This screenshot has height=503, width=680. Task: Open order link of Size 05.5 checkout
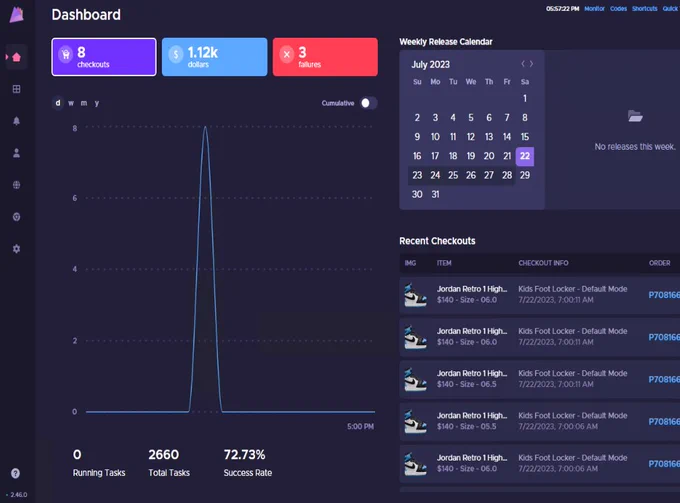click(x=664, y=421)
